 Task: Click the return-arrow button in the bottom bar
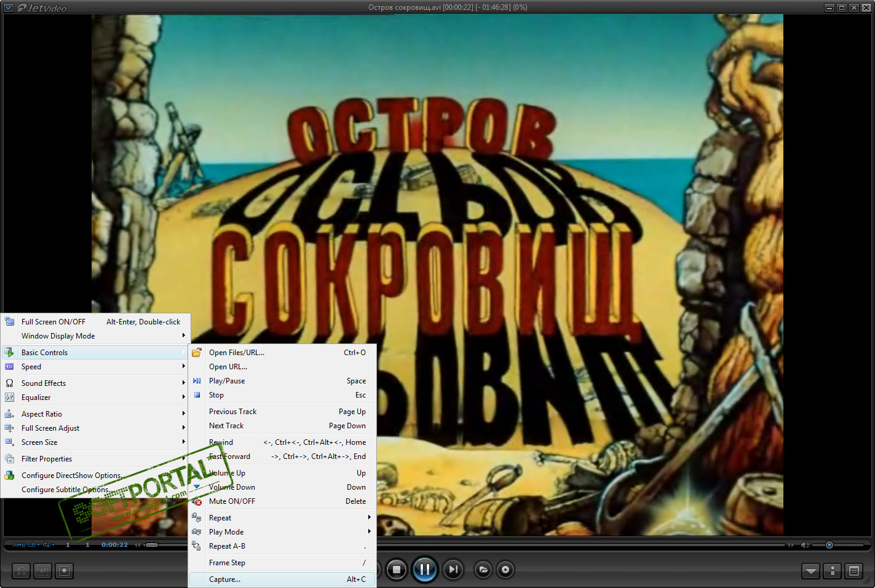[x=42, y=571]
